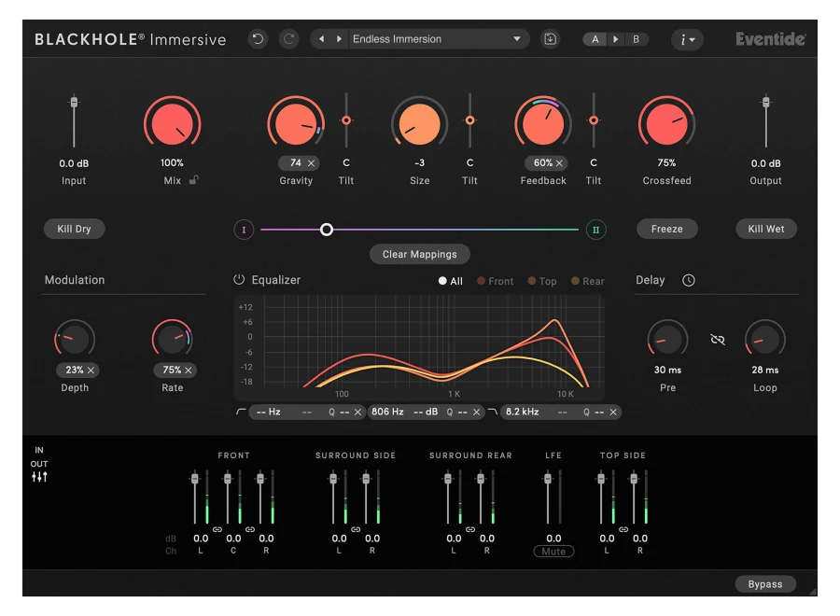Screen dimensions: 840x616
Task: Click Bypass button
Action: point(765,584)
